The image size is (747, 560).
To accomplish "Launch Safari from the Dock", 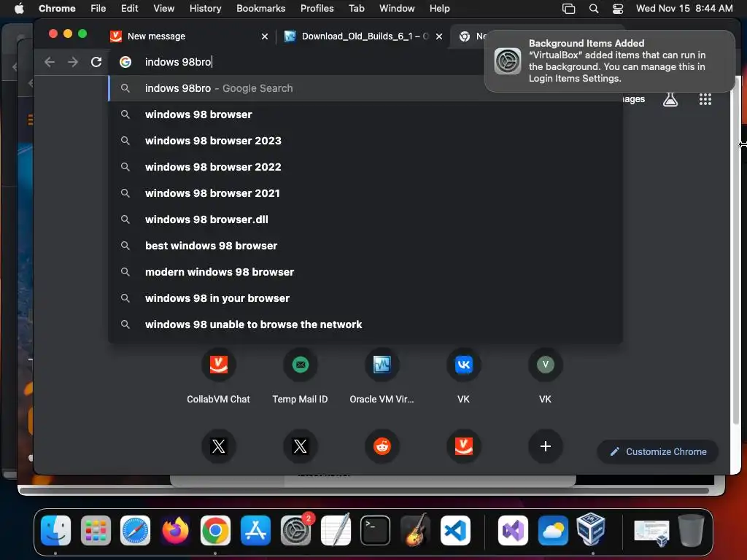I will point(135,530).
